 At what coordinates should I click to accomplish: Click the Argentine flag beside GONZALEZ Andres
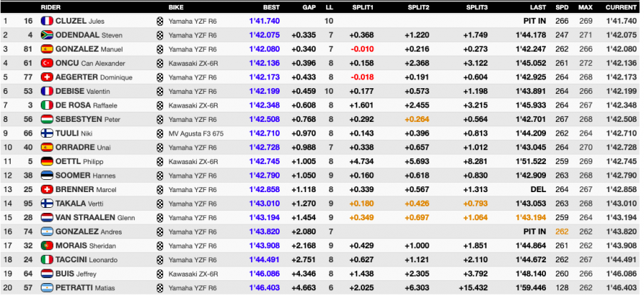tap(47, 231)
